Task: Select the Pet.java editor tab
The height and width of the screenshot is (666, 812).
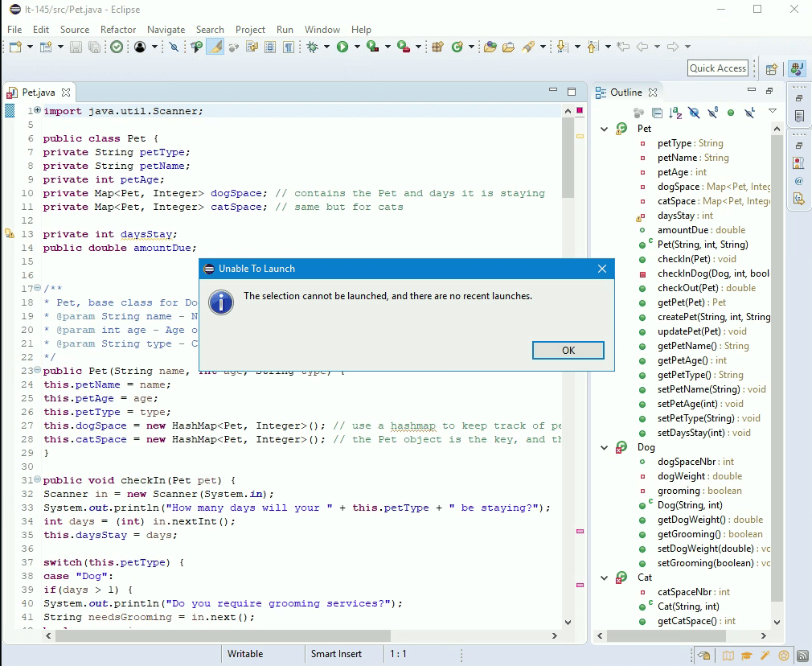Action: pyautogui.click(x=38, y=92)
